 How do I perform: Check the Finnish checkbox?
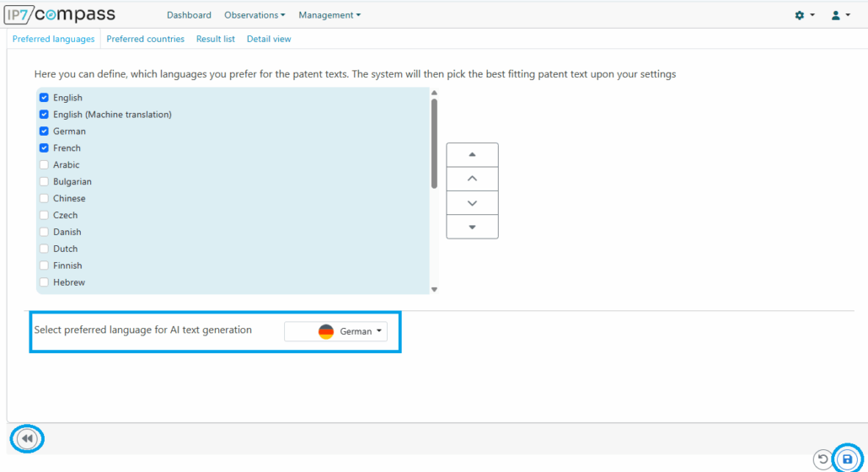pyautogui.click(x=44, y=265)
